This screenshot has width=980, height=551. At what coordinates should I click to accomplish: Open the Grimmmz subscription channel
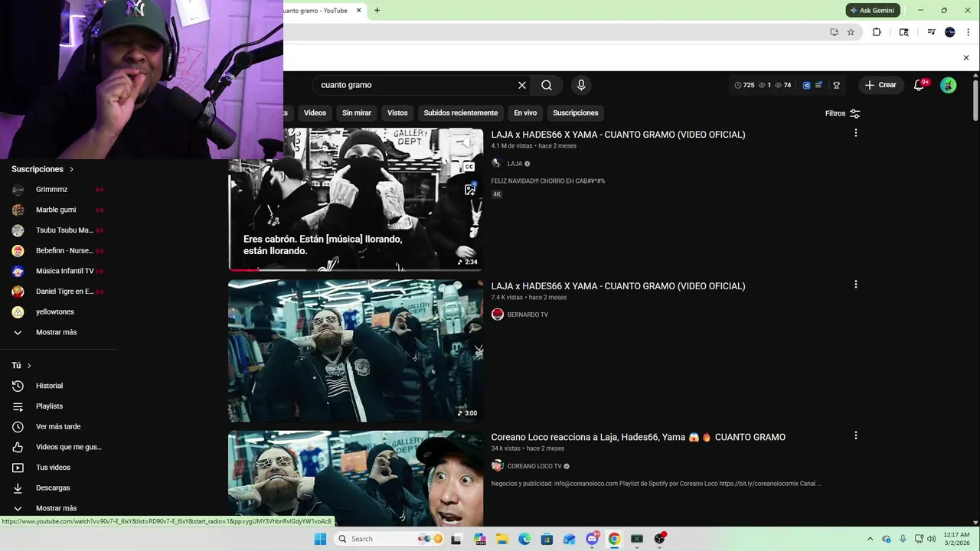coord(51,189)
